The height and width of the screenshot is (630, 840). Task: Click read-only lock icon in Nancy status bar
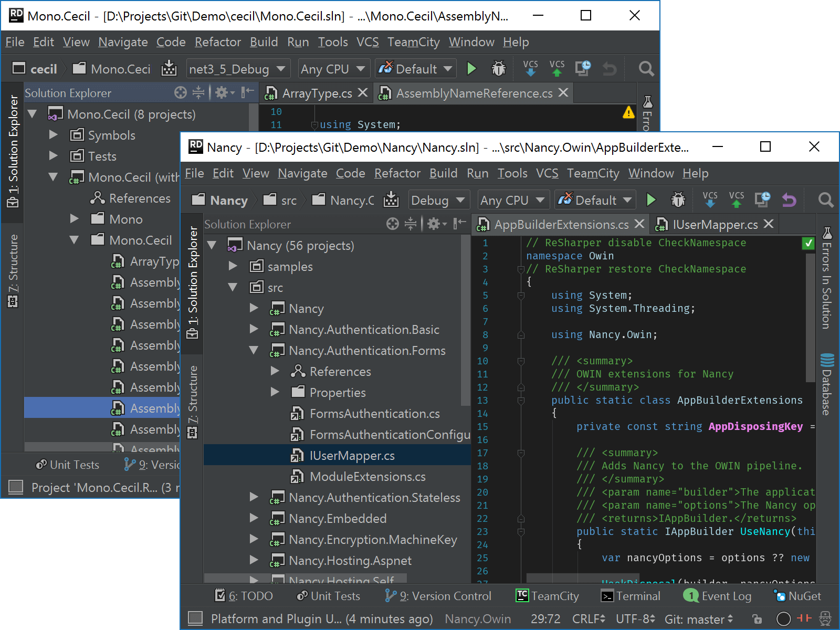[757, 619]
